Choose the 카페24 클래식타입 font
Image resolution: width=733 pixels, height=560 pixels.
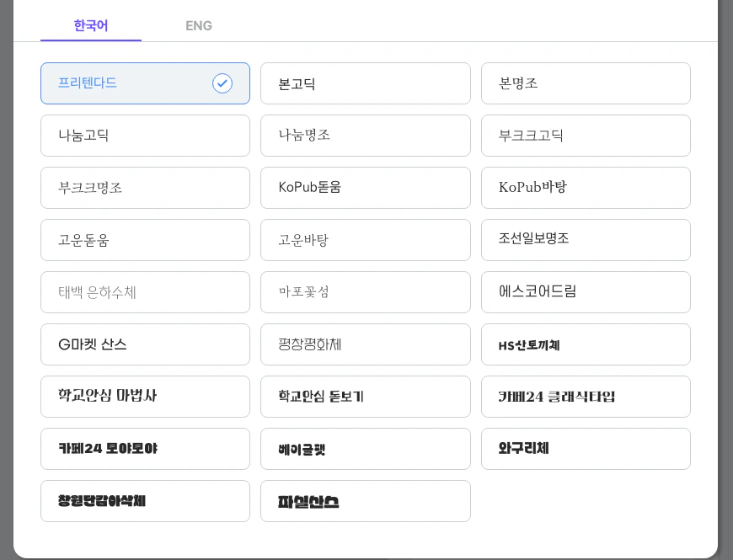coord(586,397)
